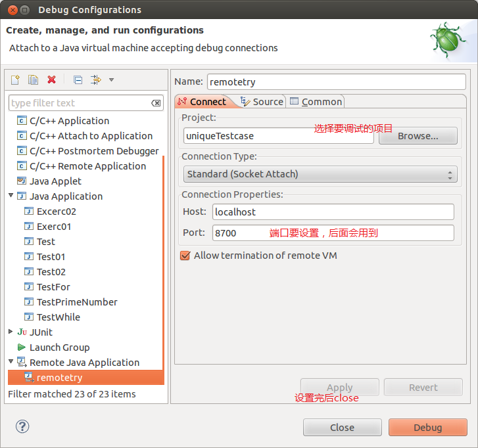Delete selected launch configuration with red X
Image resolution: width=478 pixels, height=448 pixels.
coord(51,79)
